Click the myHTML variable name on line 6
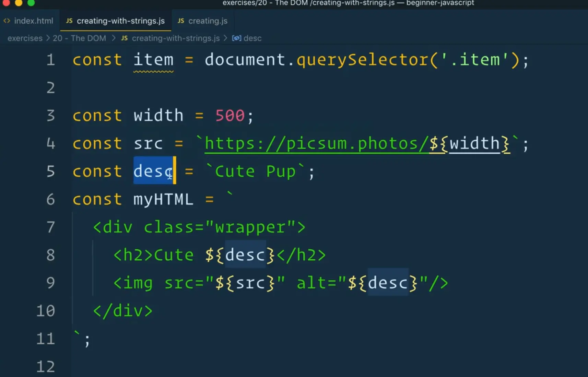 163,199
